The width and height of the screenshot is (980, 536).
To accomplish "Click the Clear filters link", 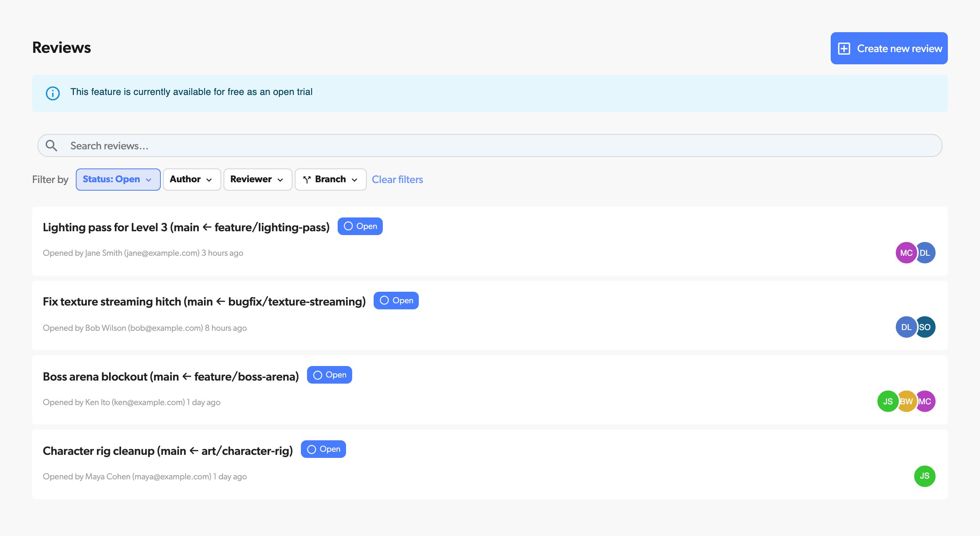I will pos(397,180).
